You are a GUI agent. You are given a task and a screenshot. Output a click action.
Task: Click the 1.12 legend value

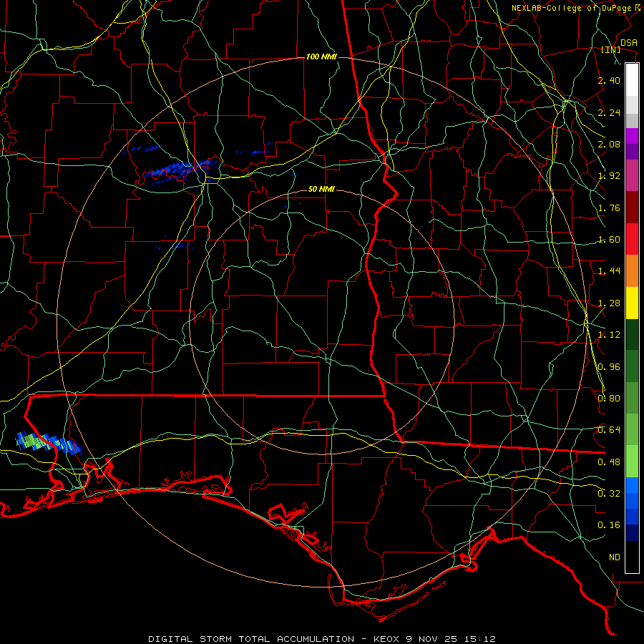tap(609, 335)
